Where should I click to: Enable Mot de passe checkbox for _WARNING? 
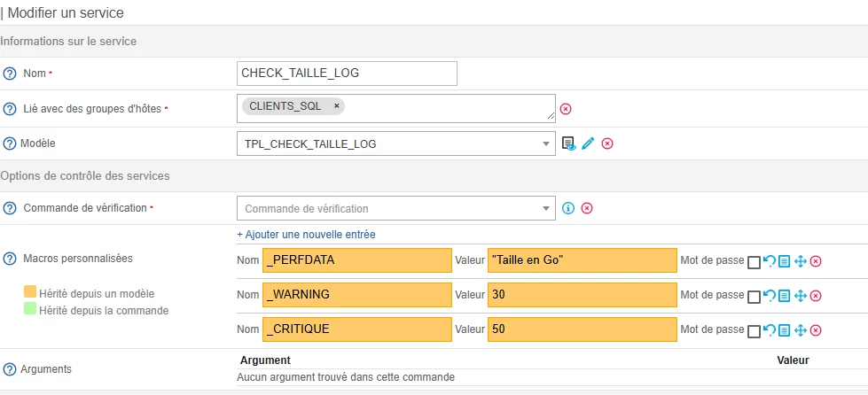pos(754,297)
